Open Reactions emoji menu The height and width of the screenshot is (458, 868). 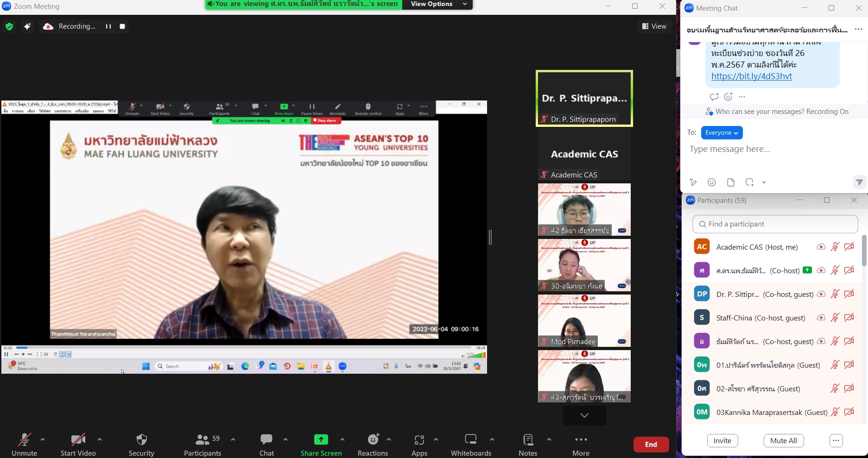point(373,439)
